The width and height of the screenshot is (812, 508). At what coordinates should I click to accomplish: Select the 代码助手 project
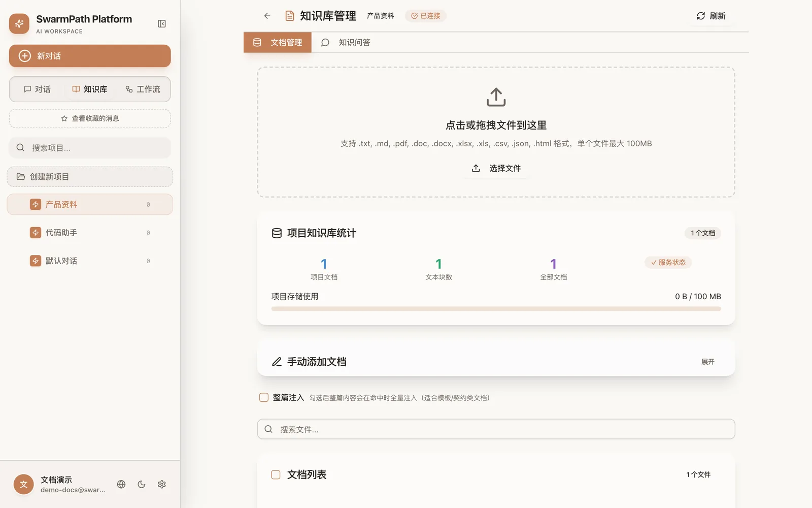point(90,233)
